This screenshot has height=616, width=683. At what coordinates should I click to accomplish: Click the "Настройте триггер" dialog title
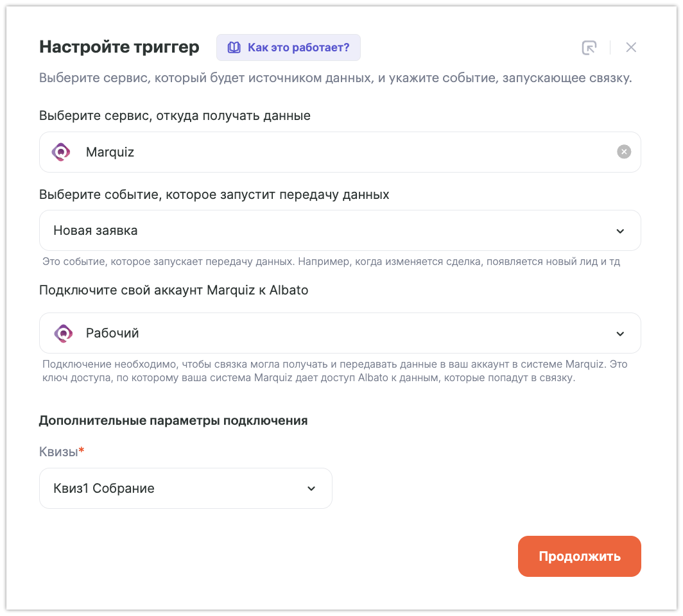119,47
